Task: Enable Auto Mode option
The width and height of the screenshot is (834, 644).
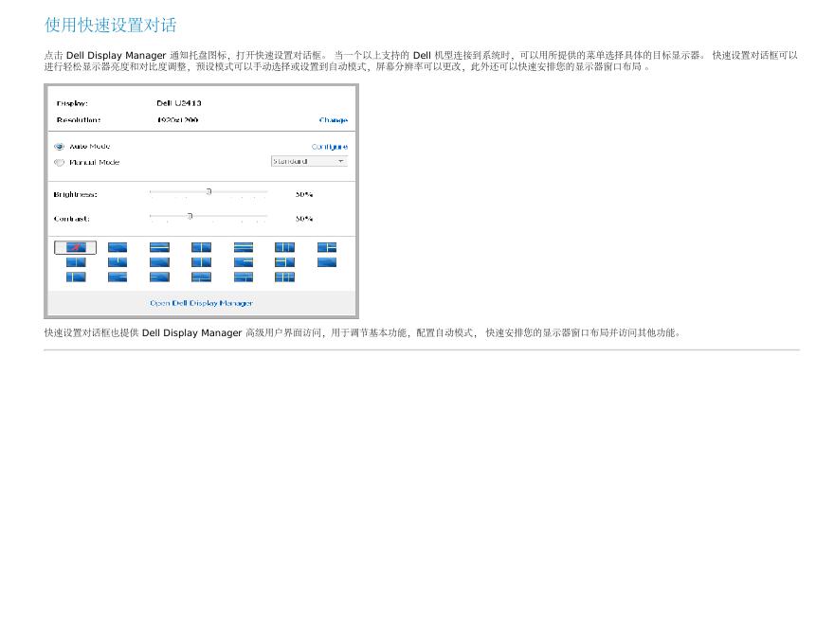Action: [x=89, y=147]
